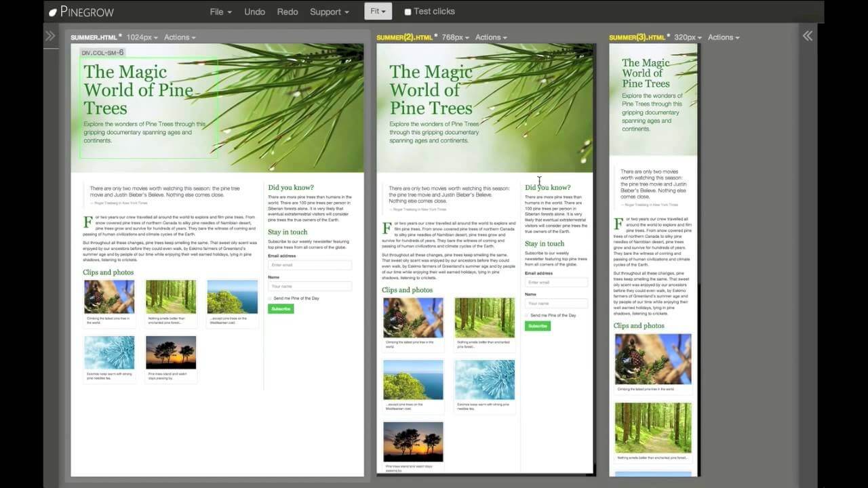Open the File menu
This screenshot has width=868, height=488.
click(221, 12)
